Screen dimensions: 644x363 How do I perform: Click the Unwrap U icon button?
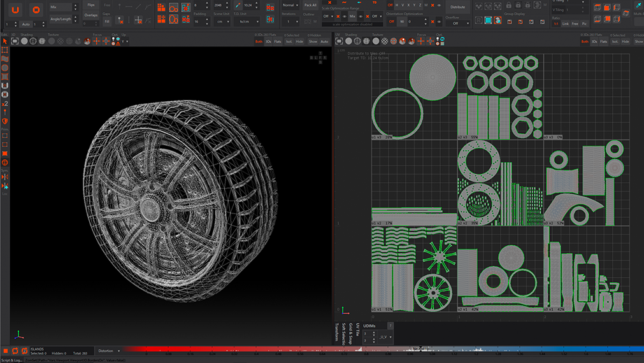point(15,10)
